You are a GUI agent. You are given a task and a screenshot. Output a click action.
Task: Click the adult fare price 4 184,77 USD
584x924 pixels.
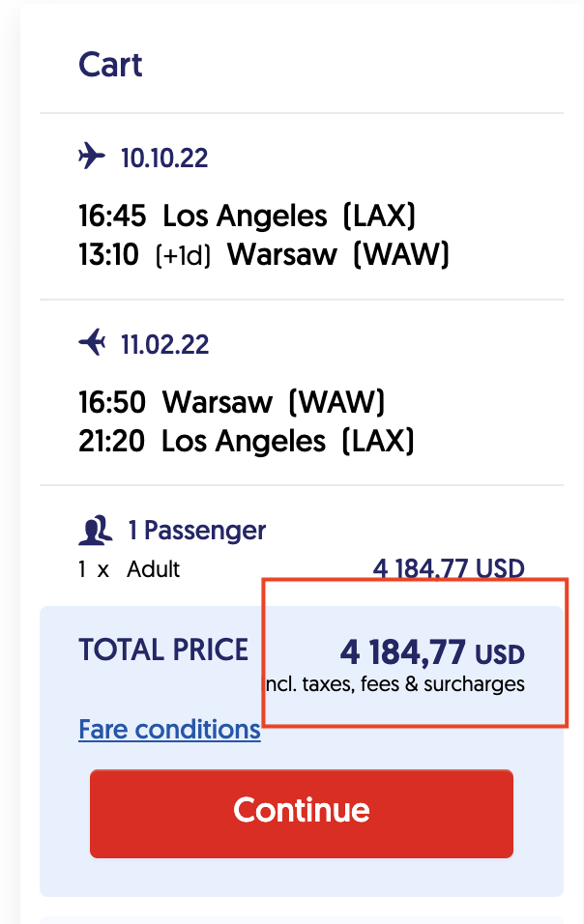point(449,568)
